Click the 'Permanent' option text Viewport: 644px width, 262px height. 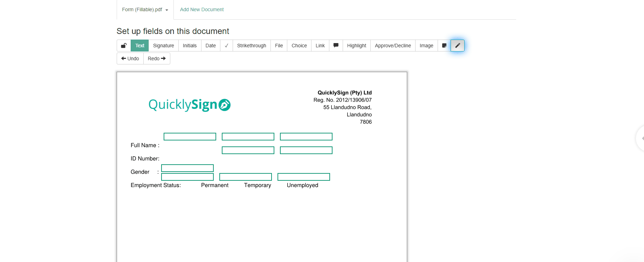215,185
